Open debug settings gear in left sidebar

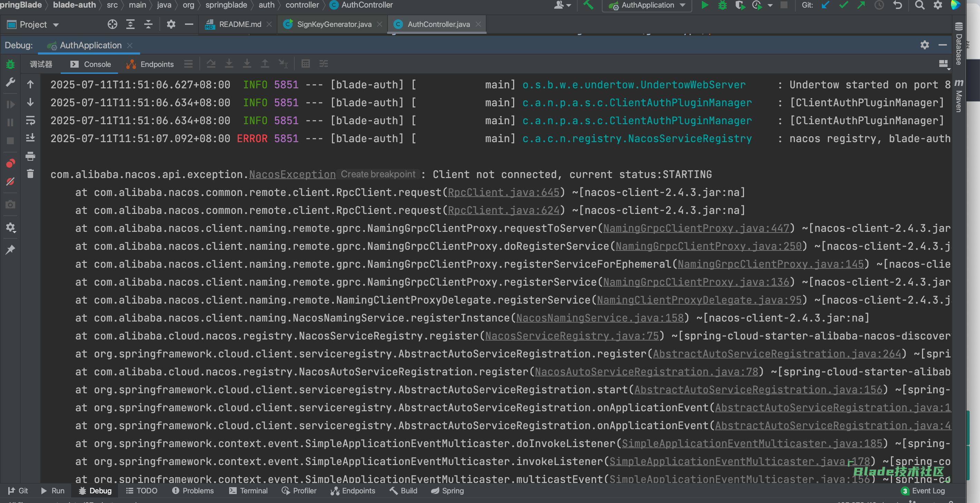click(x=10, y=228)
